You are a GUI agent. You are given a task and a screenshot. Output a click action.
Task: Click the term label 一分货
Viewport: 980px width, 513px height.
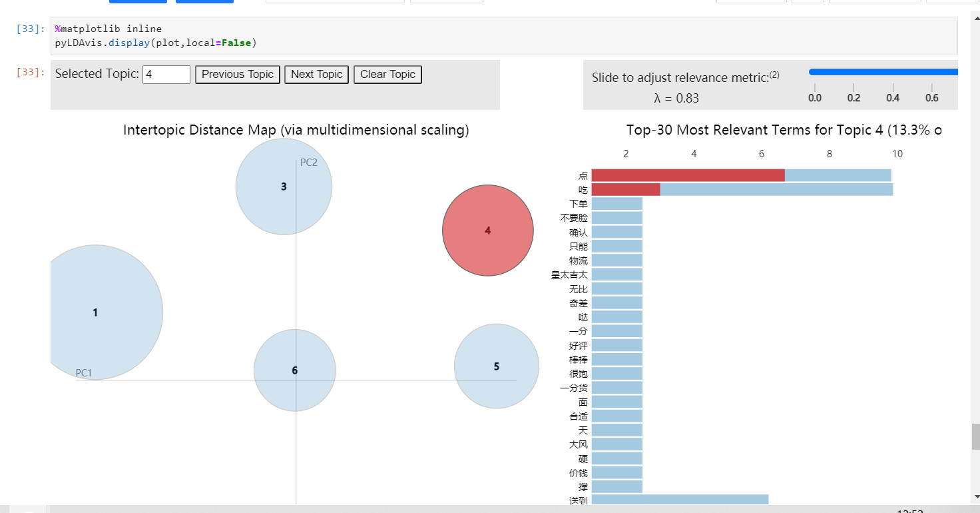click(x=574, y=388)
